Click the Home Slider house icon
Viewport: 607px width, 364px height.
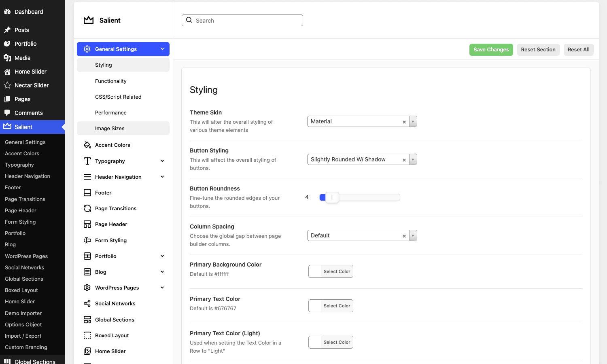(x=7, y=72)
